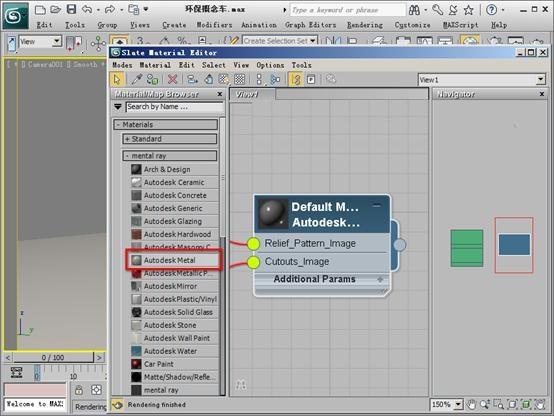
Task: Toggle Material/Map Browser panel button
Action: pyautogui.click(x=296, y=79)
